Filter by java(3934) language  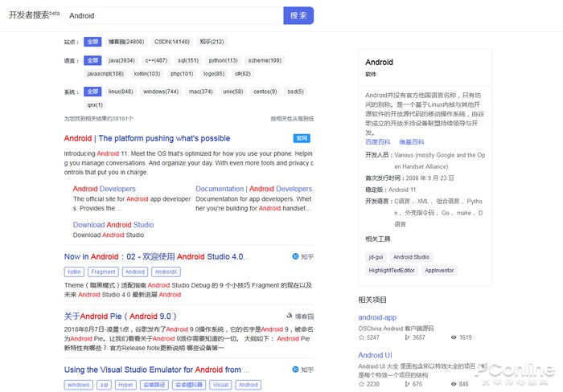click(x=121, y=60)
